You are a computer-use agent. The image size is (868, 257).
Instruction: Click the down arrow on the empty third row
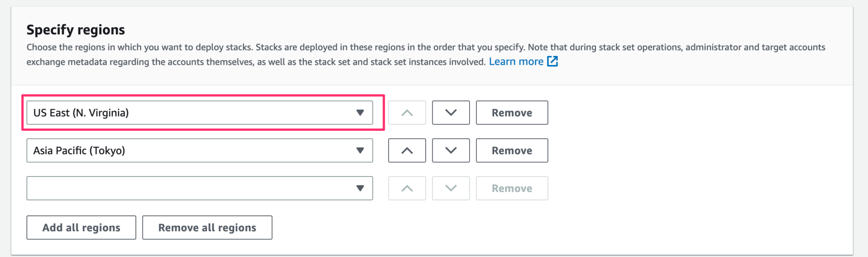coord(451,188)
